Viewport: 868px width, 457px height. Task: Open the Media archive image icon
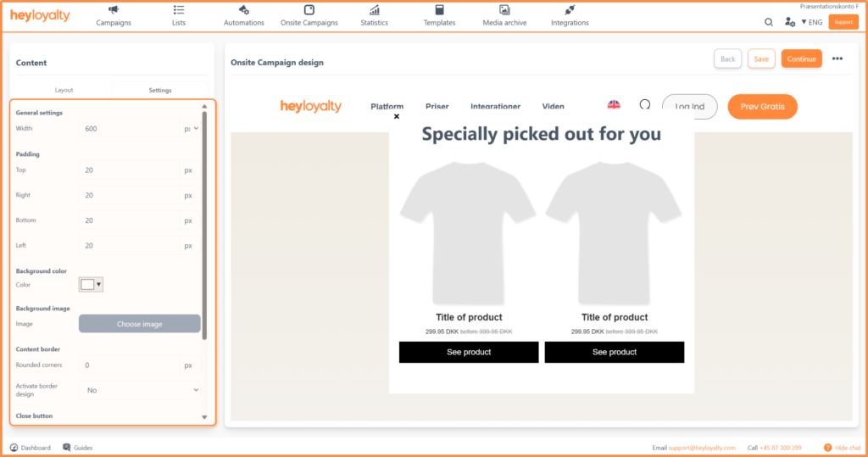point(504,10)
